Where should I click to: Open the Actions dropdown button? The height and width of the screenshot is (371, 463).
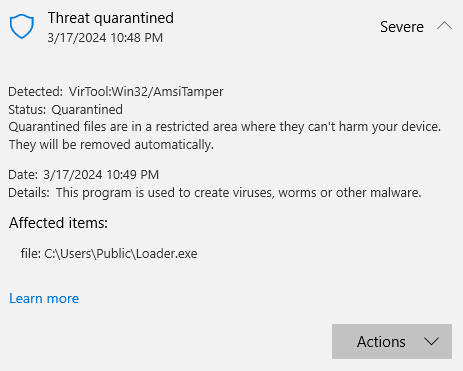pos(392,341)
